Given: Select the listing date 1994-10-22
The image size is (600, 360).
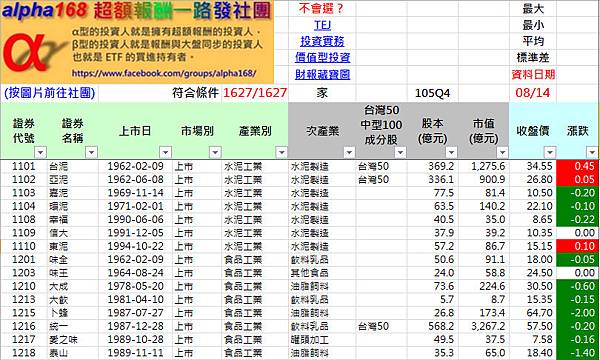Looking at the screenshot, I should 135,246.
